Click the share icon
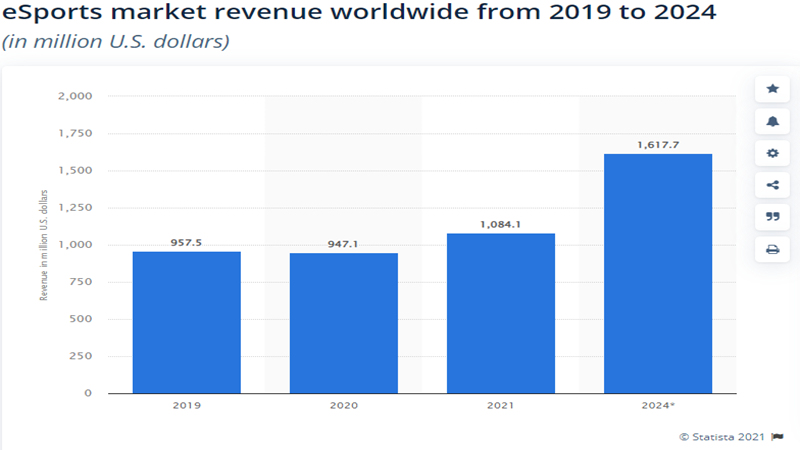The width and height of the screenshot is (800, 450). point(772,185)
